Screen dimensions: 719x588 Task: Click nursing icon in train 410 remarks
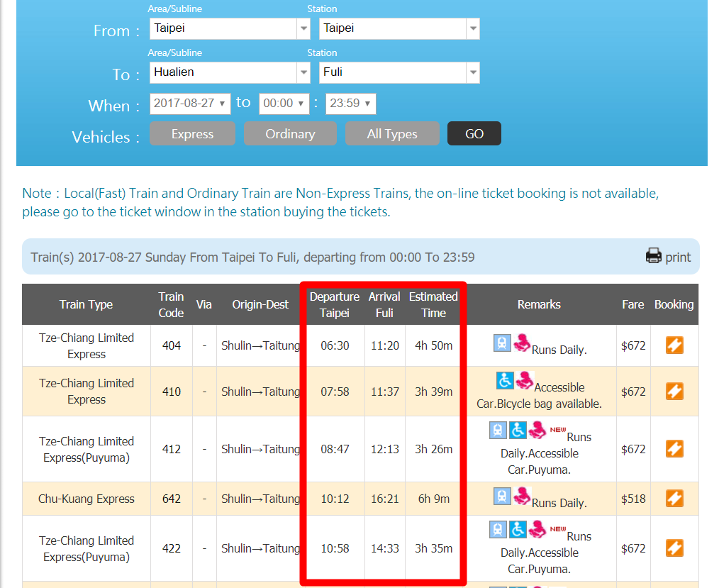click(525, 380)
